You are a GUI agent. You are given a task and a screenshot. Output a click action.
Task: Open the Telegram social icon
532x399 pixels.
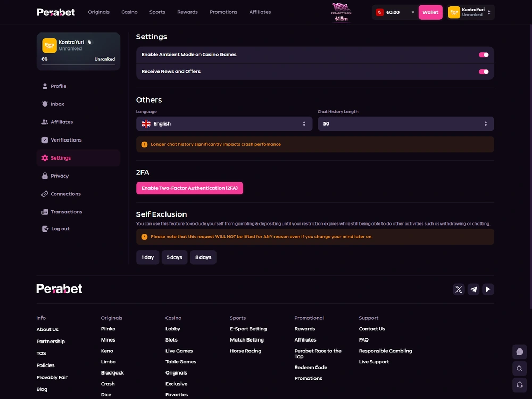[473, 289]
